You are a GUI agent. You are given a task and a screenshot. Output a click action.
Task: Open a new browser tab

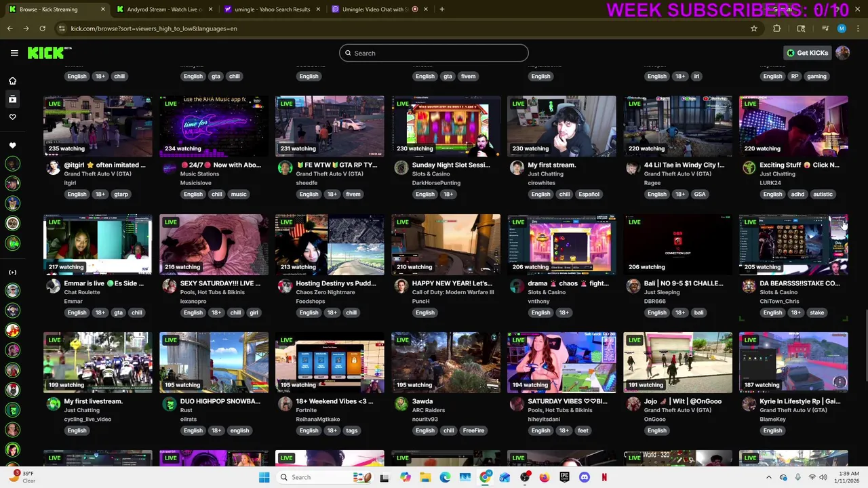442,9
